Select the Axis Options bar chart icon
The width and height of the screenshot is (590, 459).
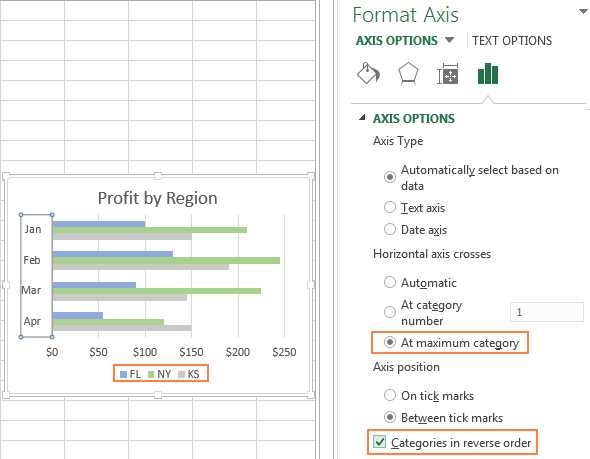488,73
